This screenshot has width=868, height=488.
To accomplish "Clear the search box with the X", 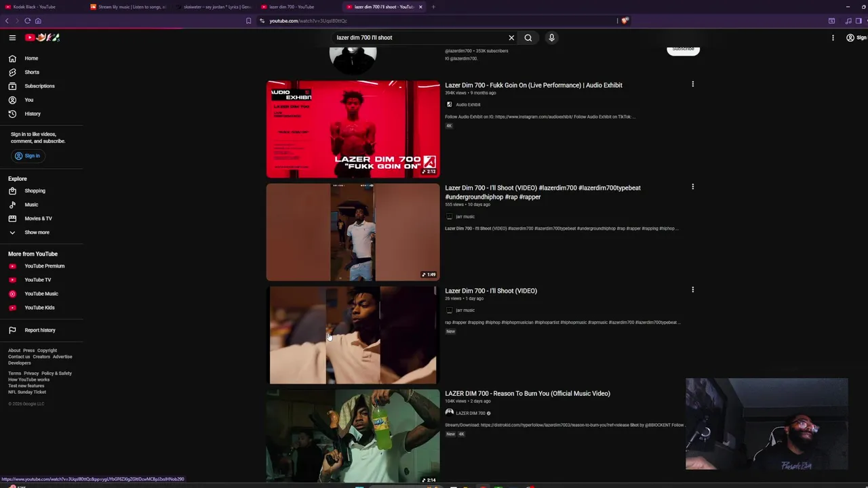I will click(511, 38).
